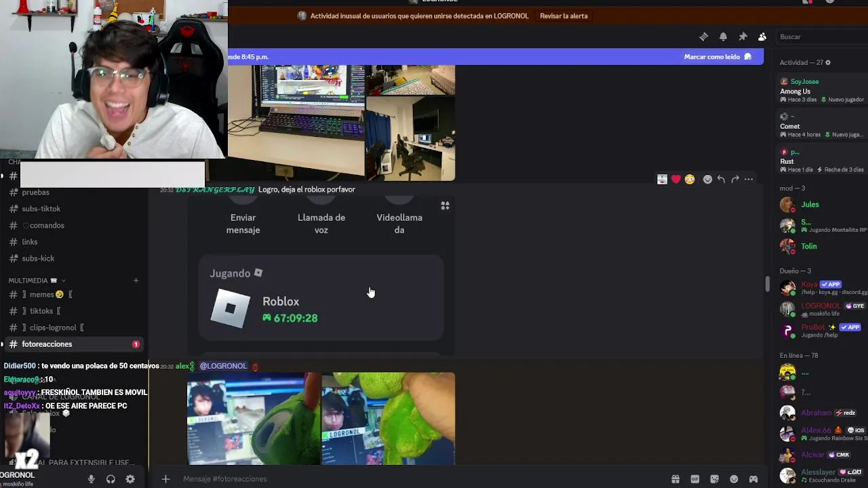The image size is (868, 488).
Task: Open ProBot member profile
Action: 822,331
